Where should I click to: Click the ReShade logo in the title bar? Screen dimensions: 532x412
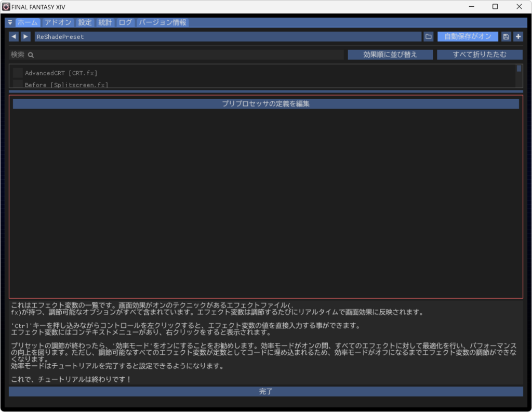(x=6, y=7)
